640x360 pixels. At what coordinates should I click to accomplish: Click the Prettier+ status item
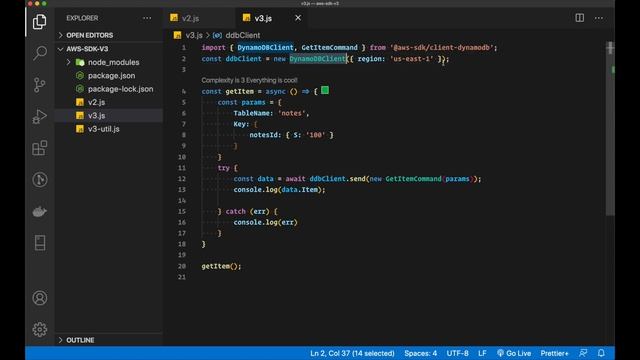pyautogui.click(x=554, y=353)
